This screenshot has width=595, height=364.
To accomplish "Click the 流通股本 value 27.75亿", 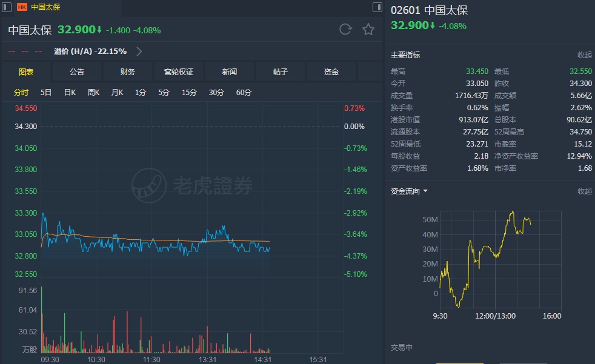I will click(x=476, y=132).
